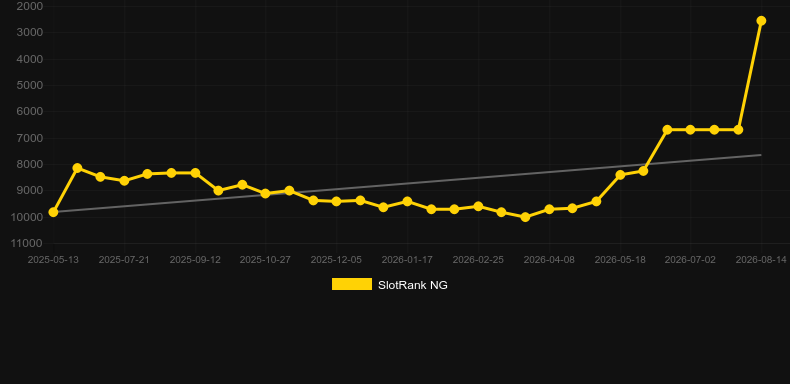This screenshot has width=790, height=384.
Task: Click the yellow SlotRank NG legend swatch
Action: point(352,284)
